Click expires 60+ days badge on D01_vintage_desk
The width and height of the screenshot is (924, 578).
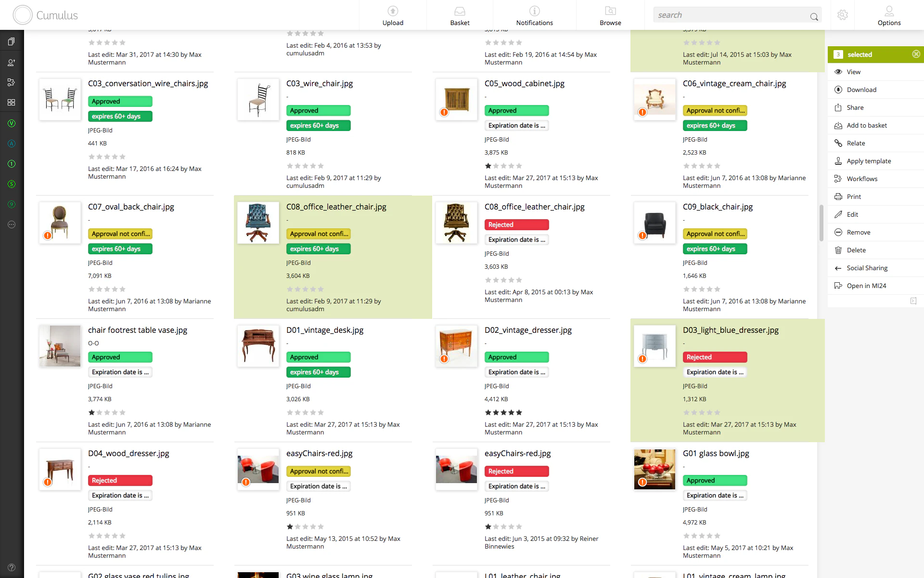tap(318, 372)
